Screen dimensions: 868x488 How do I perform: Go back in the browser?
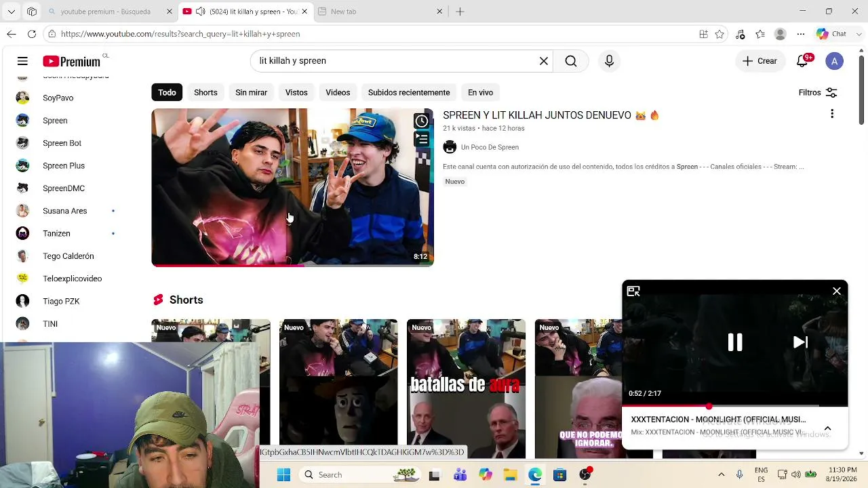coord(12,34)
